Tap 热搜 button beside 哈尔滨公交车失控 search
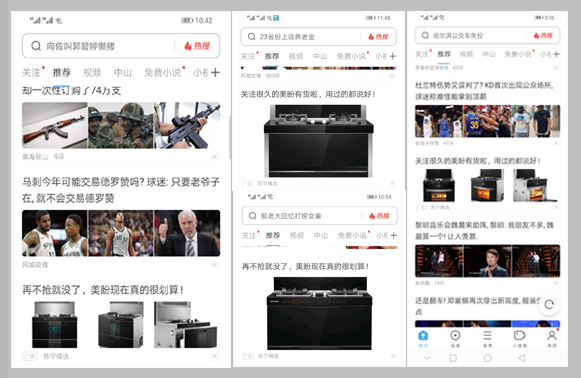Screen dimensions: 581x378 click(x=543, y=36)
